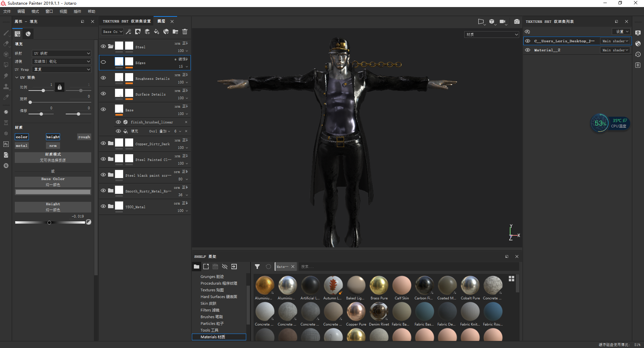This screenshot has width=644, height=348.
Task: Open Main shader dropdown for Material__2
Action: pos(615,50)
